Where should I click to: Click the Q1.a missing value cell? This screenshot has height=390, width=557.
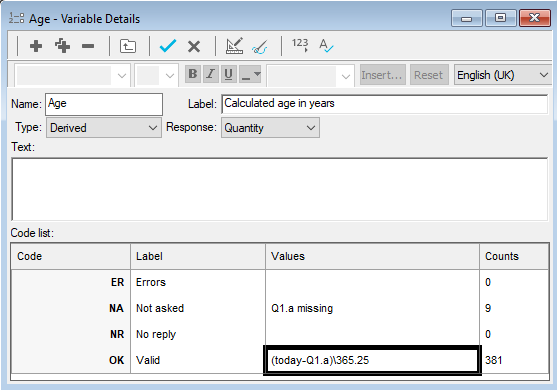point(372,308)
